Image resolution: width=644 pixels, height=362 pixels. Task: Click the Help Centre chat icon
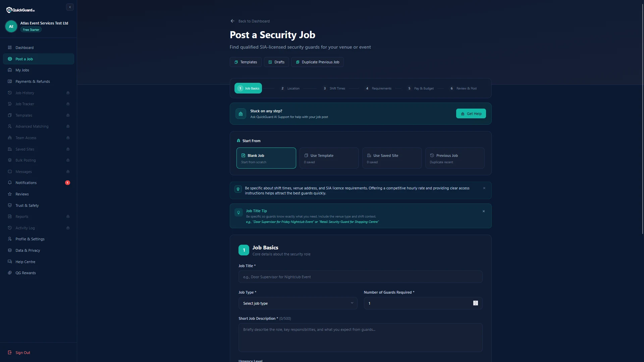(x=10, y=262)
